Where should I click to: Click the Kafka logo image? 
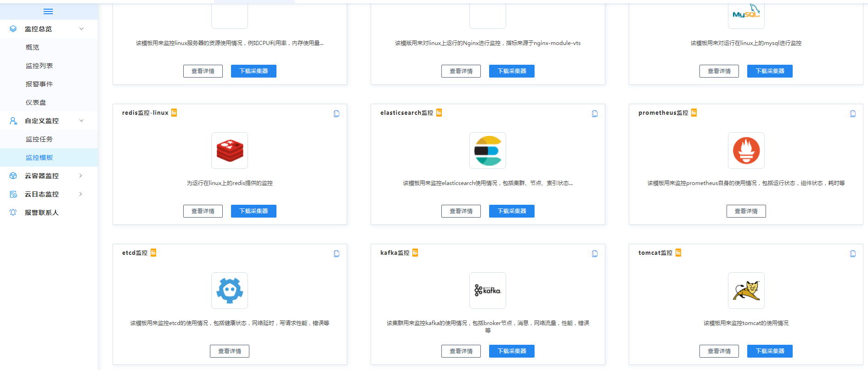[488, 291]
